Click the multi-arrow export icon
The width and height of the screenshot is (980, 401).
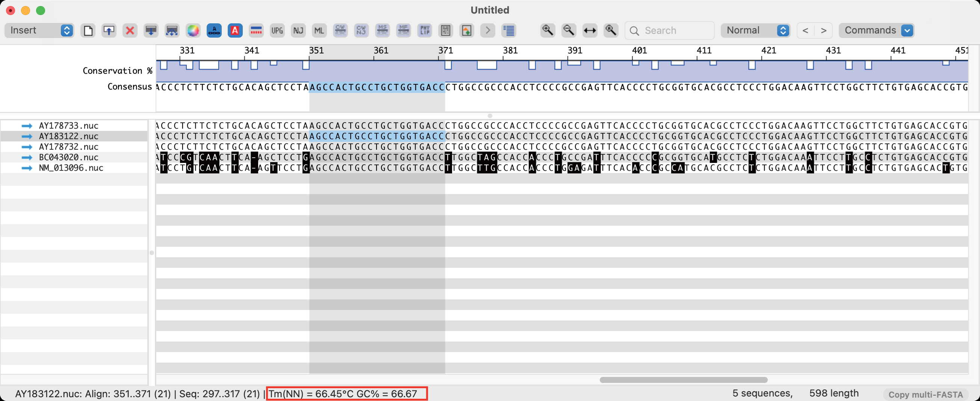coord(172,30)
